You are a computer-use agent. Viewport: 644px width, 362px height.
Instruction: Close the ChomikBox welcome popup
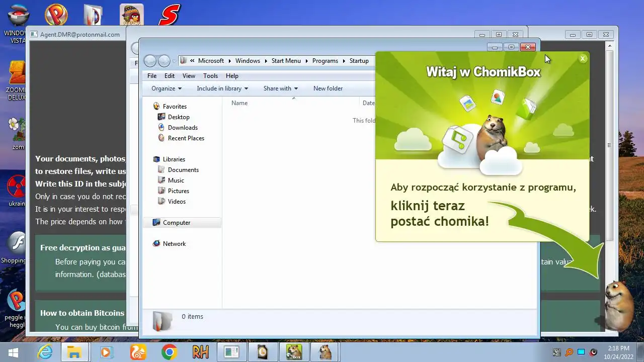(583, 59)
